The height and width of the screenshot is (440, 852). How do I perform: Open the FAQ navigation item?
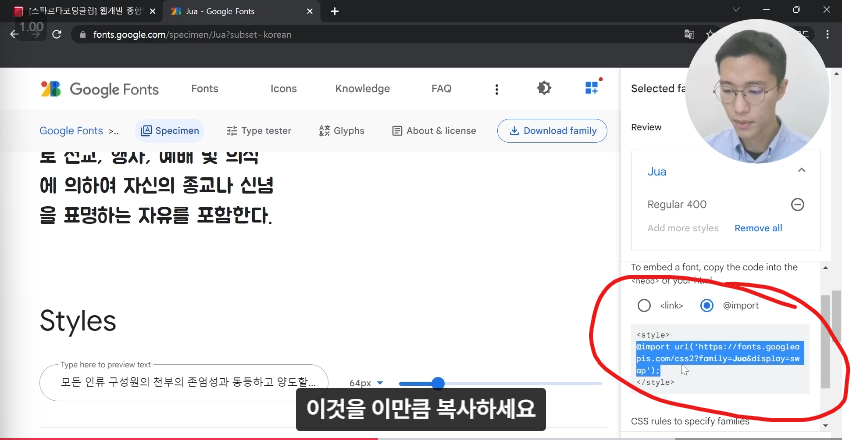pyautogui.click(x=441, y=89)
